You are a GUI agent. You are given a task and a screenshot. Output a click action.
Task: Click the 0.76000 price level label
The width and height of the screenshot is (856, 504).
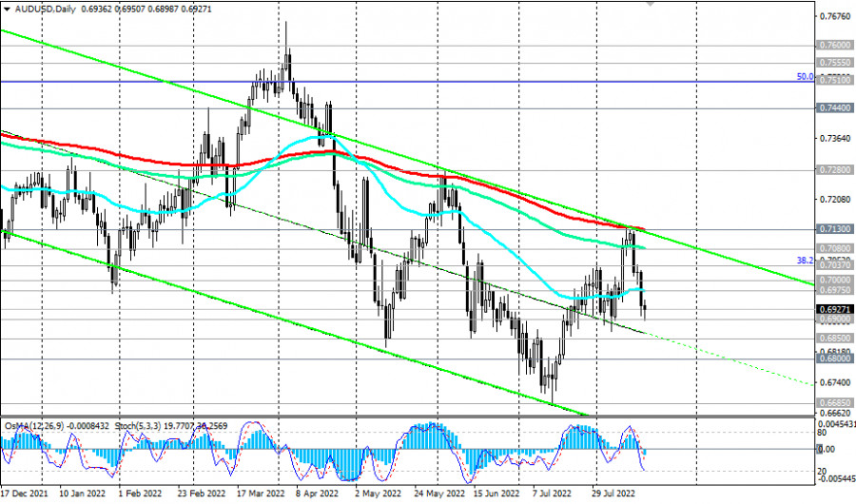coord(833,45)
